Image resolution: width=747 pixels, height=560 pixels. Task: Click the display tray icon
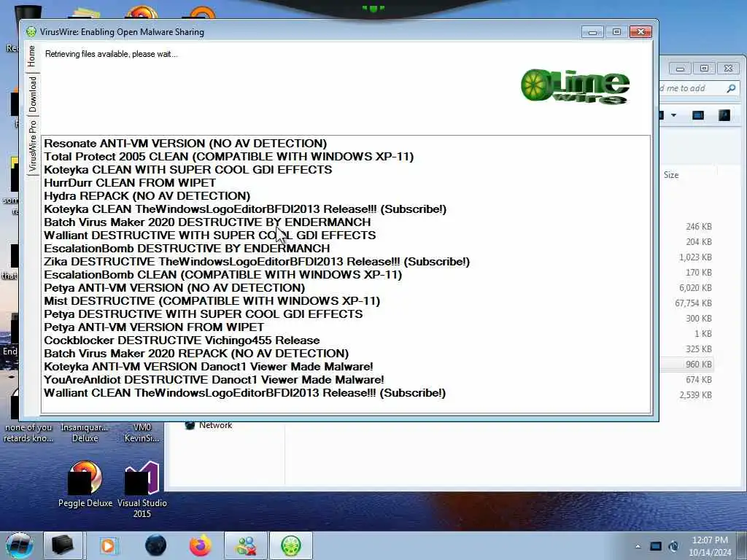(x=656, y=546)
